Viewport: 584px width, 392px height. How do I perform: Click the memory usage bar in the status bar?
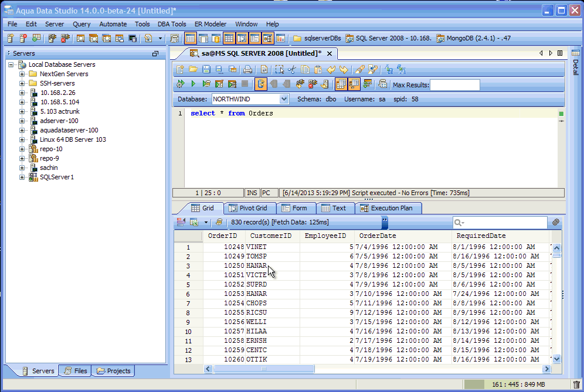[517, 384]
